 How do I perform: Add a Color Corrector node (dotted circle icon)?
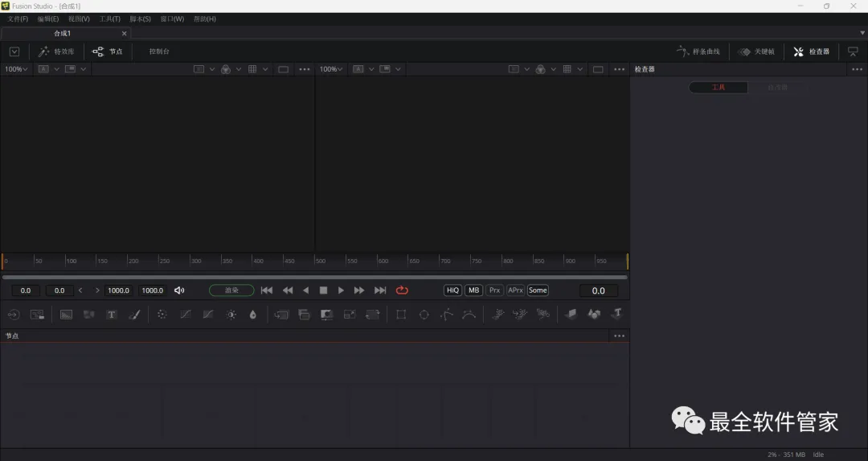coord(162,315)
